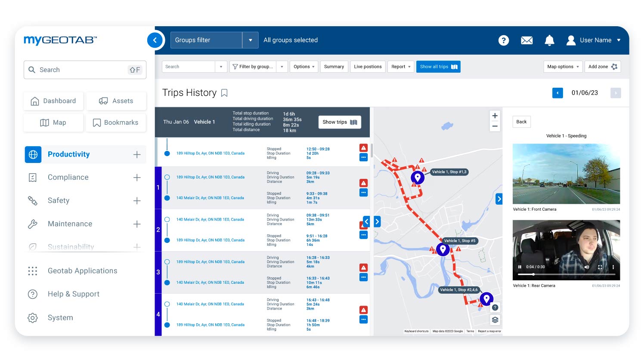This screenshot has width=644, height=362.
Task: Collapse the left navigation sidebar
Action: pyautogui.click(x=155, y=40)
